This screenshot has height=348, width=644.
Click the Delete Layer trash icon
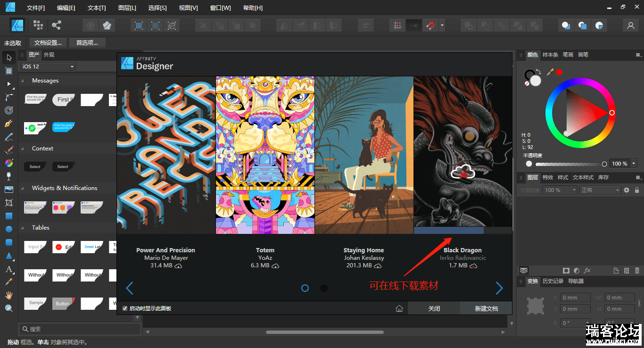click(637, 271)
